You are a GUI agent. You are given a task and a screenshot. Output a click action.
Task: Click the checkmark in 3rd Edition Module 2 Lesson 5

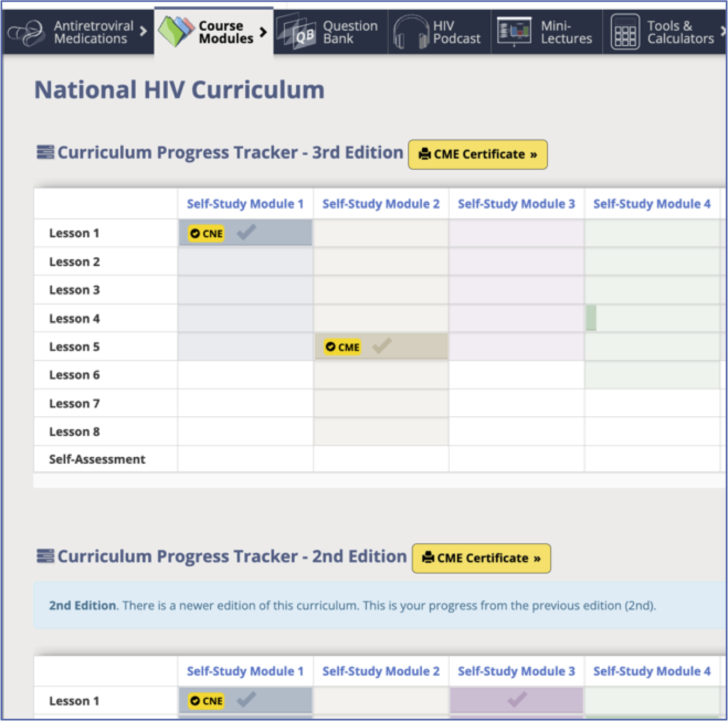(382, 346)
